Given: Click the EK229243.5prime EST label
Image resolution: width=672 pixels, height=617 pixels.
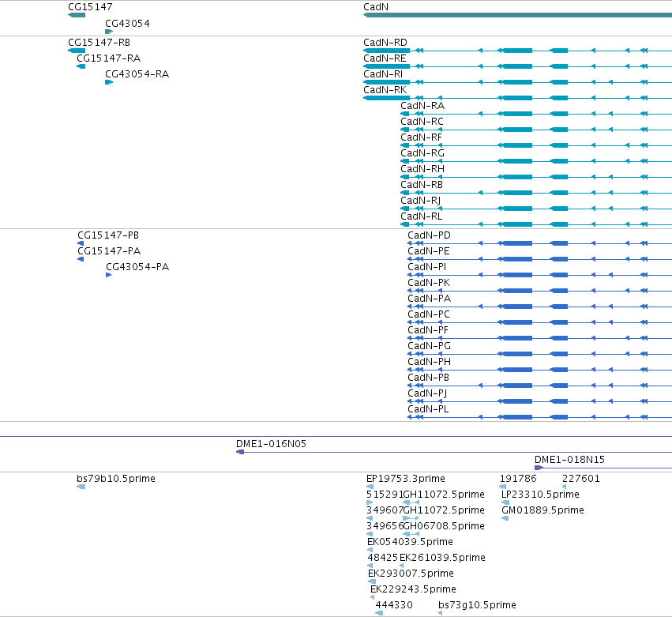Looking at the screenshot, I should (x=413, y=590).
